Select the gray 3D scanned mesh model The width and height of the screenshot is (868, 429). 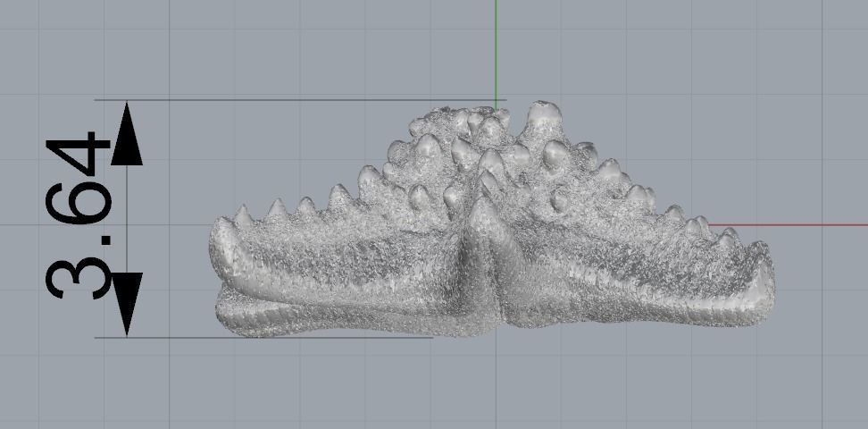(491, 220)
